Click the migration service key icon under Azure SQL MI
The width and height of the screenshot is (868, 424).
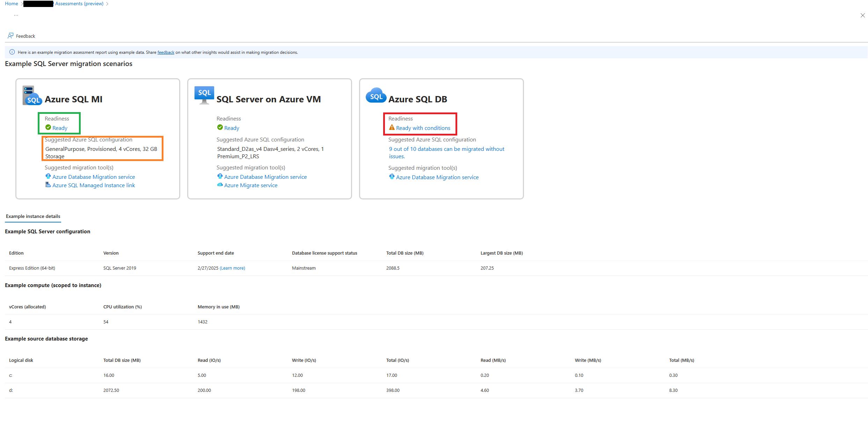[x=48, y=176]
